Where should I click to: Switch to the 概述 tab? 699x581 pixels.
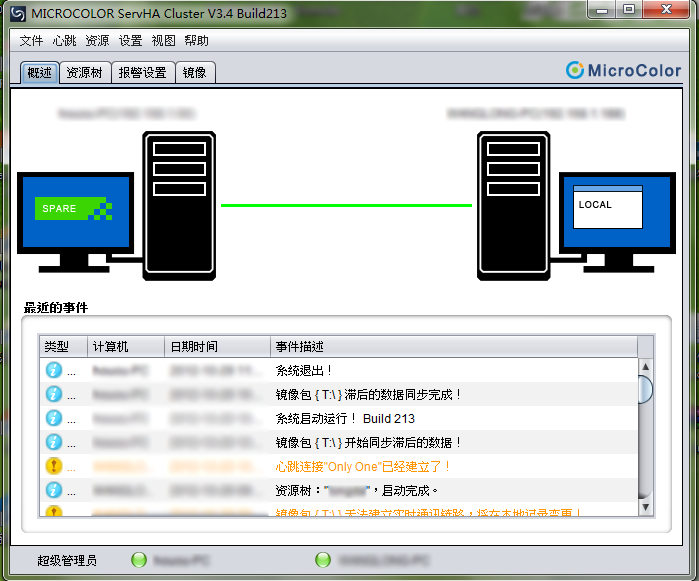pos(40,72)
